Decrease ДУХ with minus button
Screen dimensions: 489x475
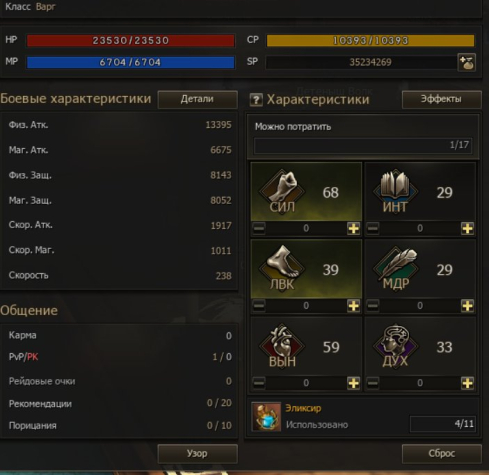pos(373,383)
